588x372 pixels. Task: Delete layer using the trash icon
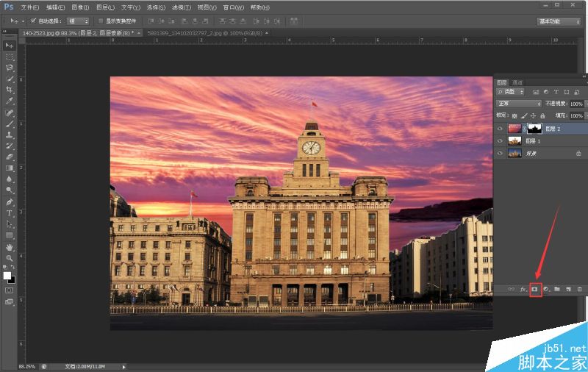pyautogui.click(x=579, y=290)
